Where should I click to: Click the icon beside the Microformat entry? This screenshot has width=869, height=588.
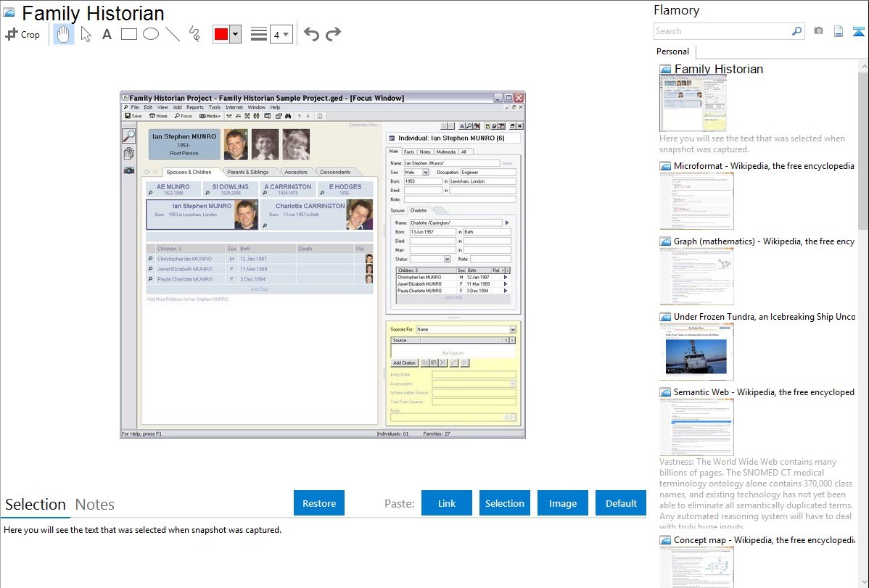pyautogui.click(x=665, y=166)
